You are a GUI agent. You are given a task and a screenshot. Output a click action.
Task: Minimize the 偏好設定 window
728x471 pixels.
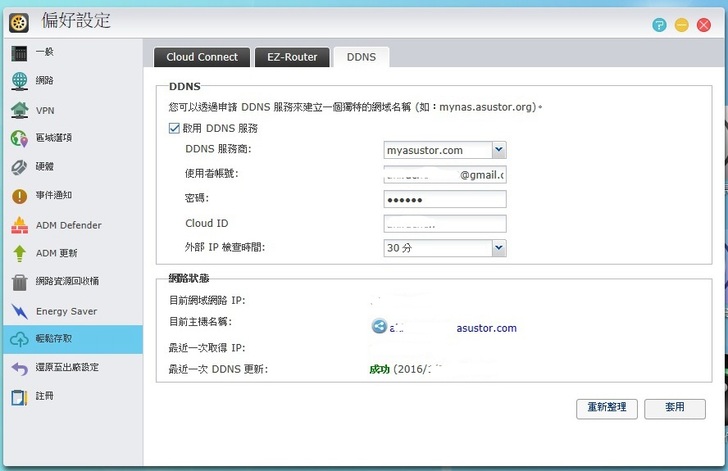pyautogui.click(x=681, y=25)
